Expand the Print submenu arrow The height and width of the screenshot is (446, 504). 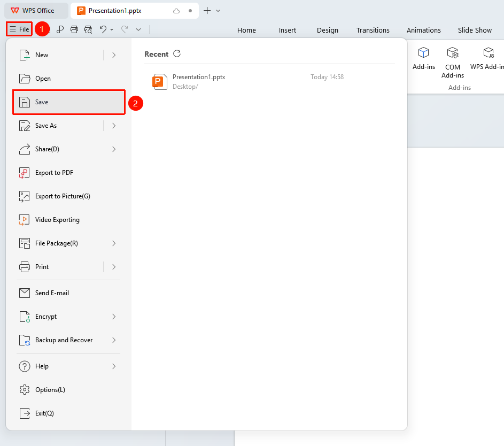click(114, 267)
